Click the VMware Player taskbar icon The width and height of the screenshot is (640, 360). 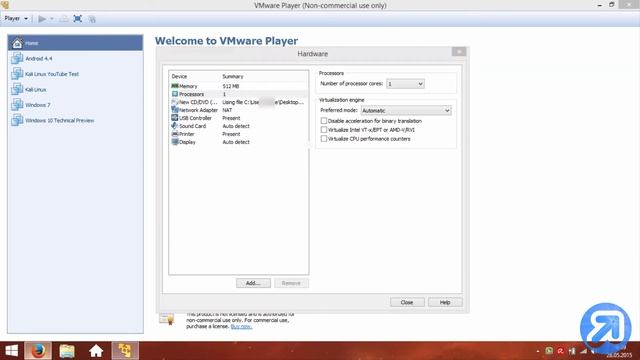click(125, 351)
